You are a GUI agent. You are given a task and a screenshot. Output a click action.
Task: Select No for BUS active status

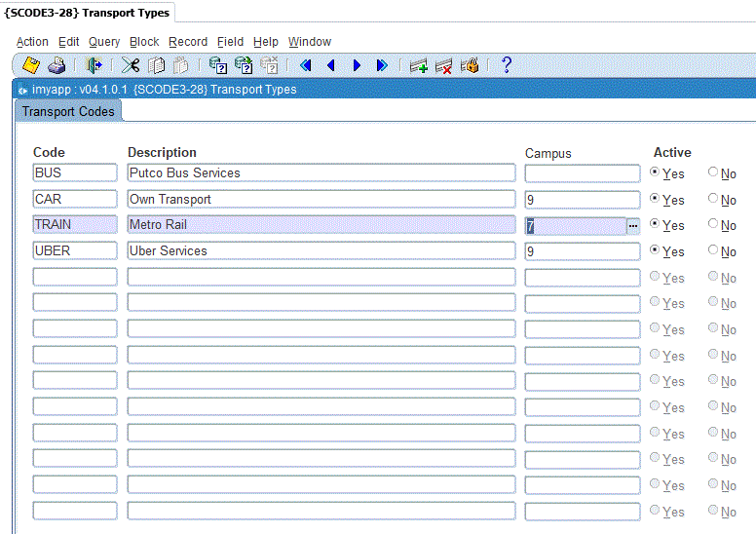(x=714, y=172)
